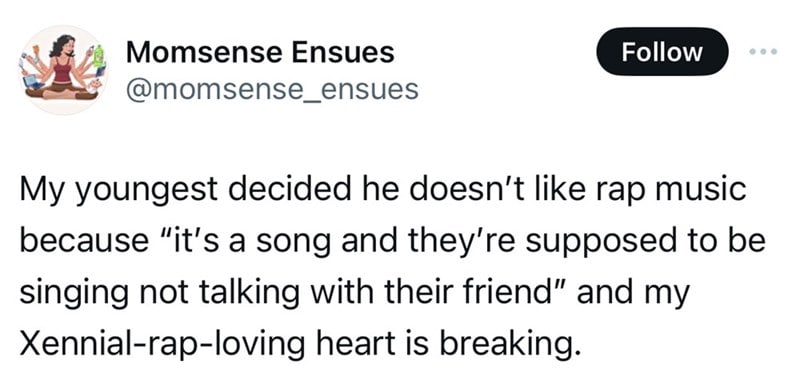800x384 pixels.
Task: Click the laptop held in the avatar
Action: [x=32, y=82]
